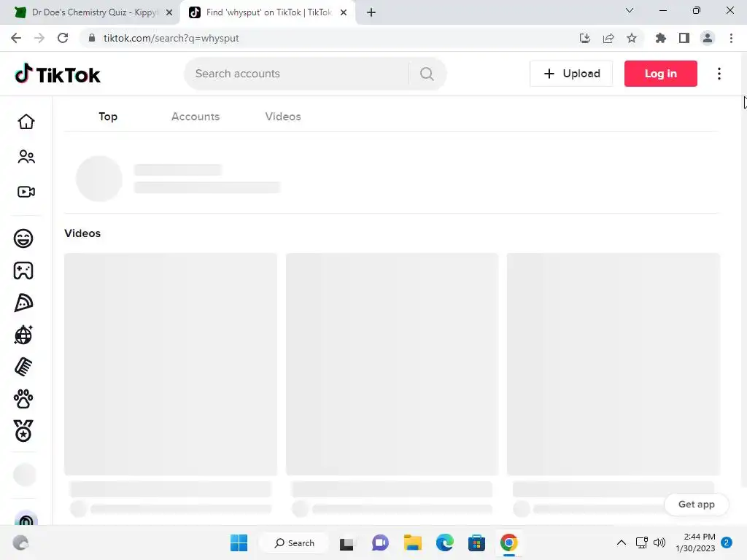Select the Beauty comb icon
The height and width of the screenshot is (560, 747).
pos(23,367)
